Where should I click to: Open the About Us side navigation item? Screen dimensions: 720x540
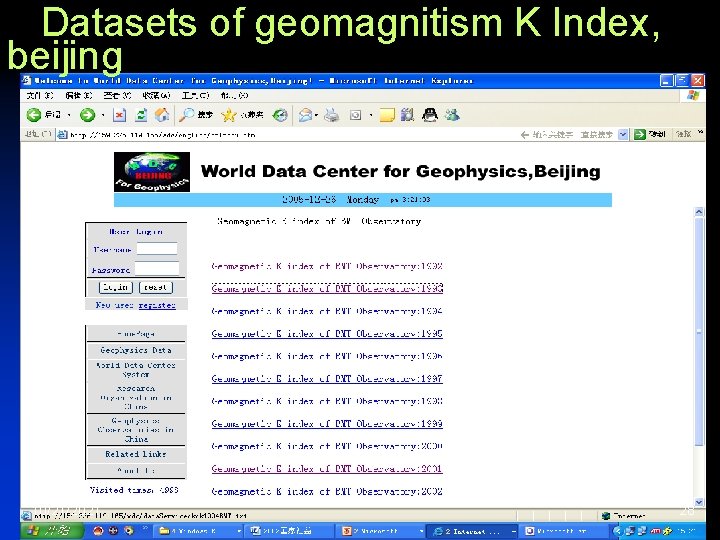(x=136, y=471)
